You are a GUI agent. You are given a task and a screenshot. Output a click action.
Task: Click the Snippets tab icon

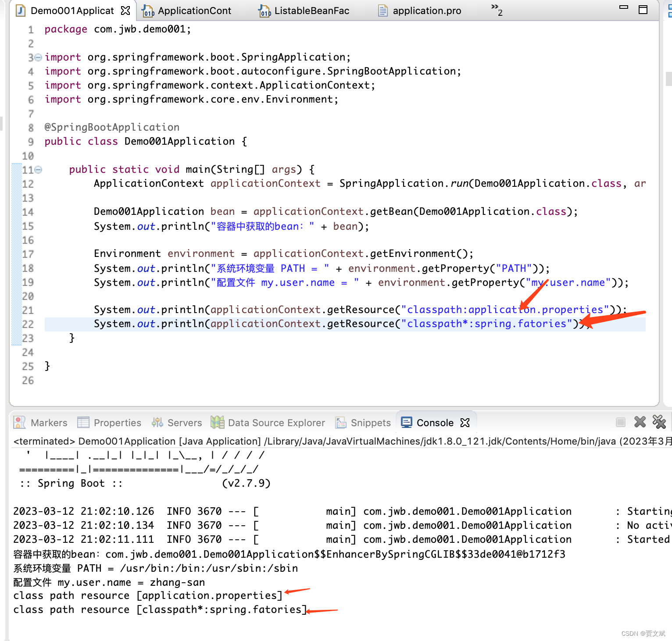pyautogui.click(x=341, y=423)
